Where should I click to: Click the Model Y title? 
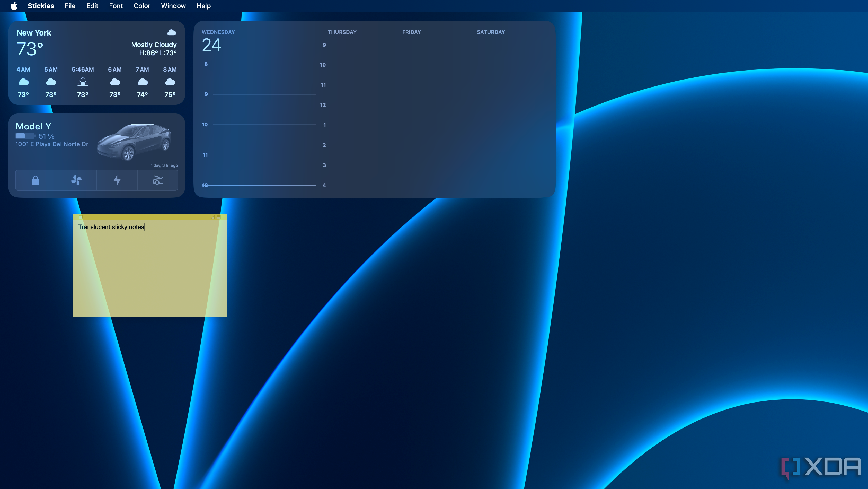pos(33,126)
